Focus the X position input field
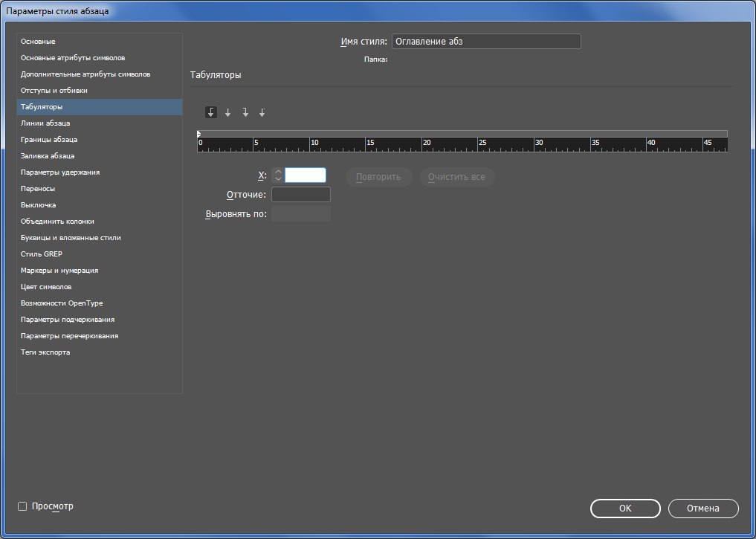 (x=306, y=175)
